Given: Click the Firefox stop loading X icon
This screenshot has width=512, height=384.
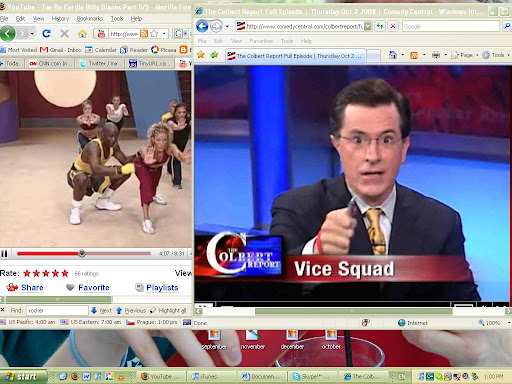Looking at the screenshot, I should (x=64, y=33).
